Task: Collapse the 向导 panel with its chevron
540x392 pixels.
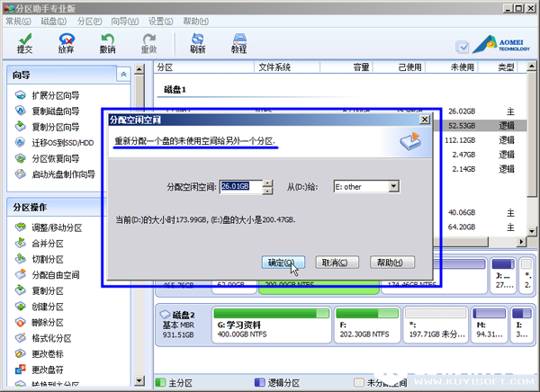Action: coord(121,74)
